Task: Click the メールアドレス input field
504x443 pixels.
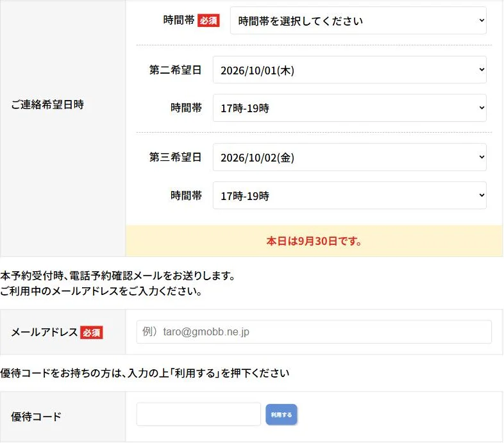Action: pyautogui.click(x=314, y=331)
